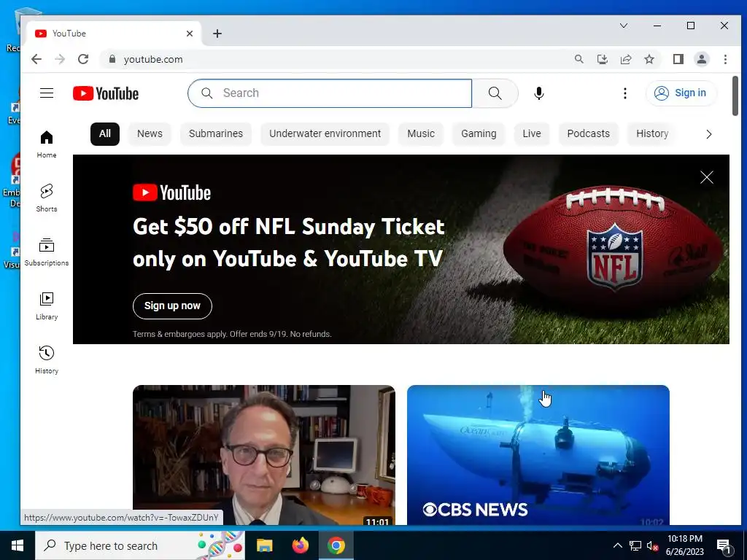Show more category chips with right arrow
This screenshot has width=747, height=560.
(709, 134)
